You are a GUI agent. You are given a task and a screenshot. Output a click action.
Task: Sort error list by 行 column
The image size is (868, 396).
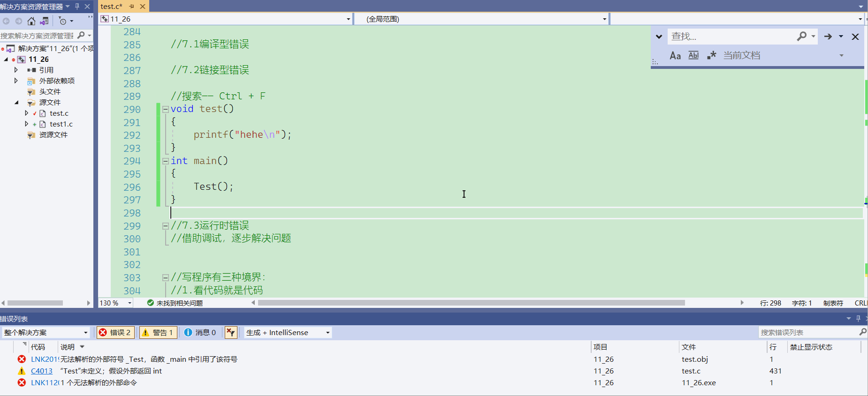click(x=773, y=347)
